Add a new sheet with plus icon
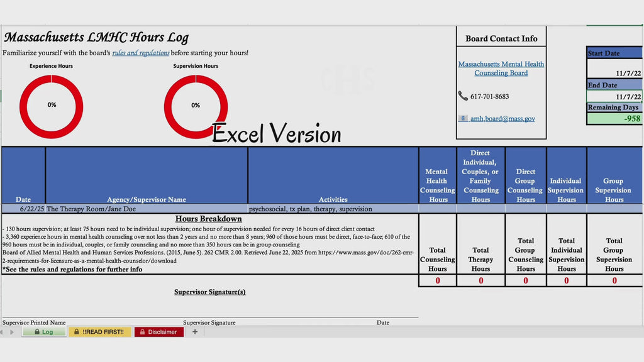Image resolution: width=644 pixels, height=362 pixels. (195, 332)
